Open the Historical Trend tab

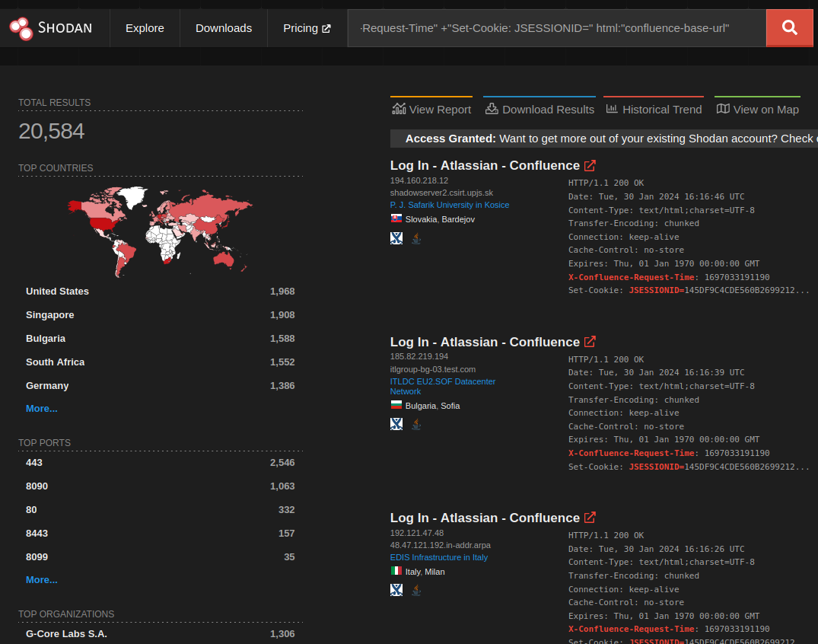tap(654, 110)
